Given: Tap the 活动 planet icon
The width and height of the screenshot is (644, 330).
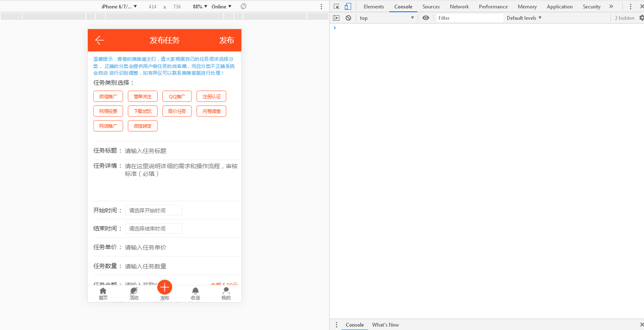Looking at the screenshot, I should (x=134, y=293).
